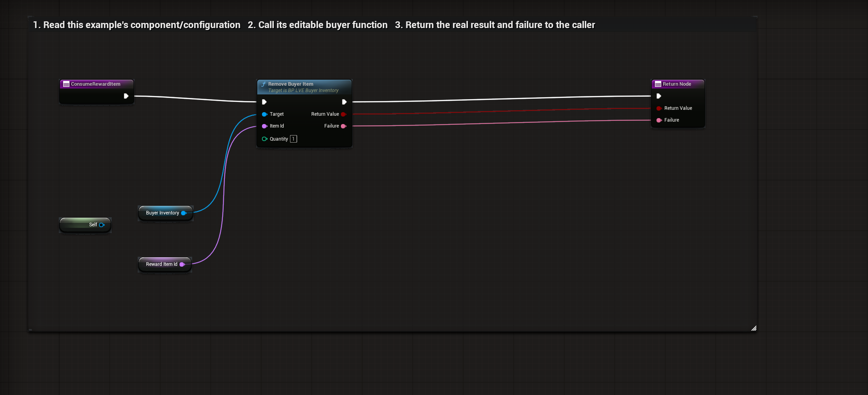868x395 pixels.
Task: Click Remove Buyer Item execution input pin
Action: [264, 102]
